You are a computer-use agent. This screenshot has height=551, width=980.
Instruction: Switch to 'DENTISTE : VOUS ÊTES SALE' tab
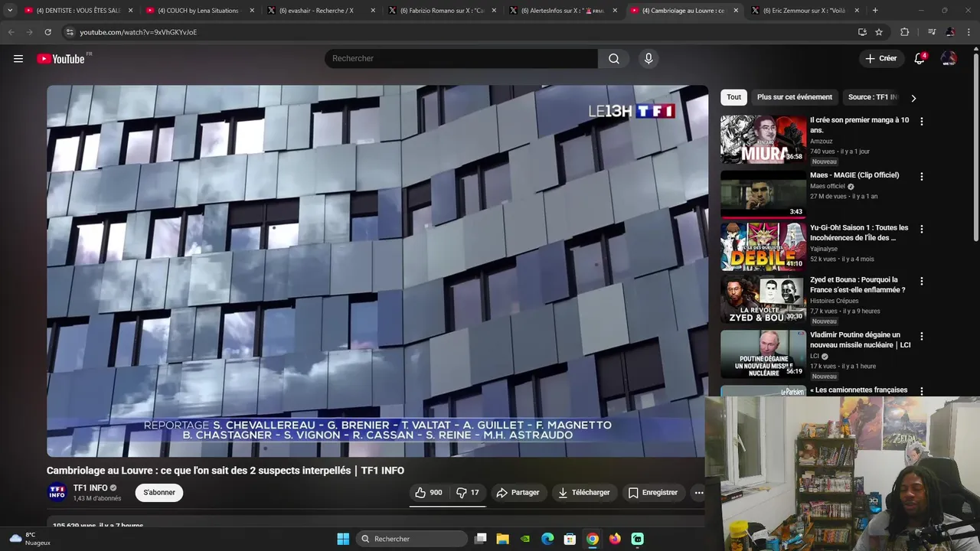(77, 11)
